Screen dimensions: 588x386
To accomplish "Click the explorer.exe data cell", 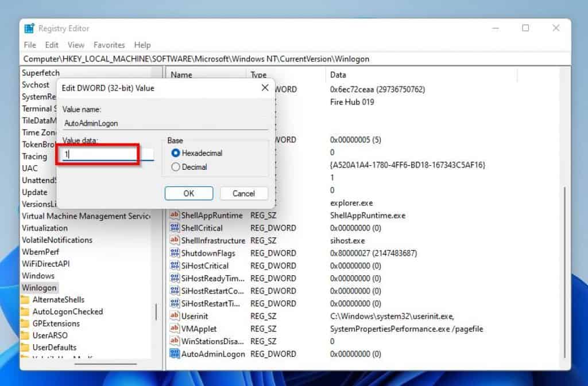I will 351,203.
